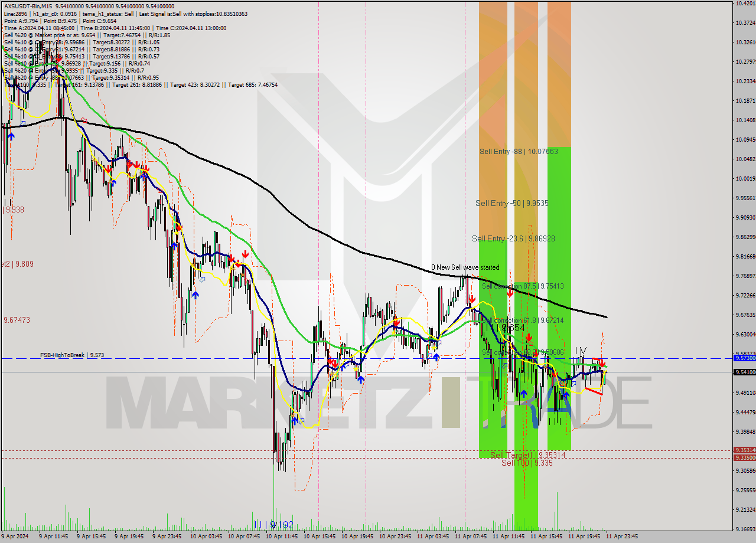Image resolution: width=756 pixels, height=543 pixels.
Task: Click the red 9.938 level label
Action: coord(15,210)
